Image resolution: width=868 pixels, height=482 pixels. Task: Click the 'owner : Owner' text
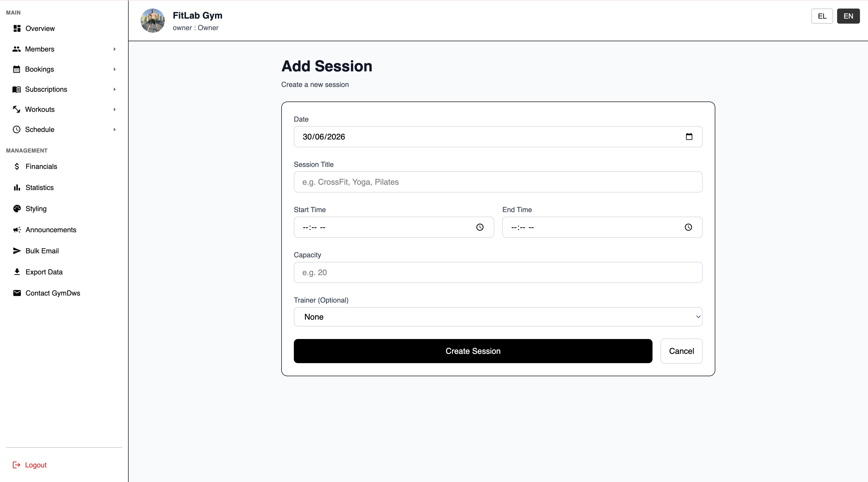tap(195, 28)
